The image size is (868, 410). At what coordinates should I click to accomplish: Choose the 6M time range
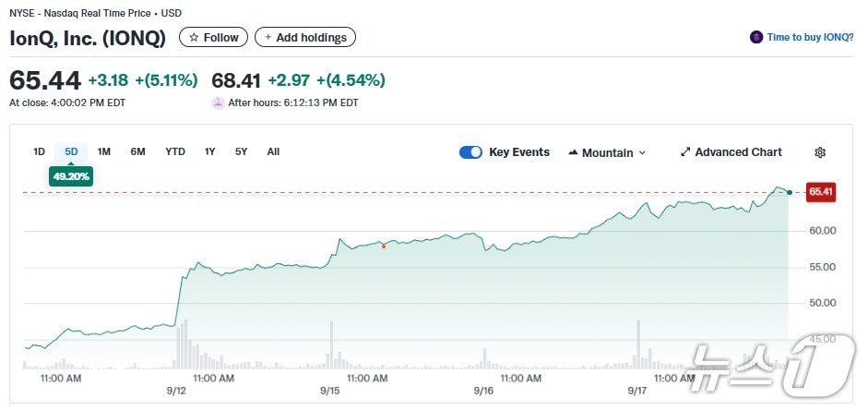pyautogui.click(x=137, y=151)
